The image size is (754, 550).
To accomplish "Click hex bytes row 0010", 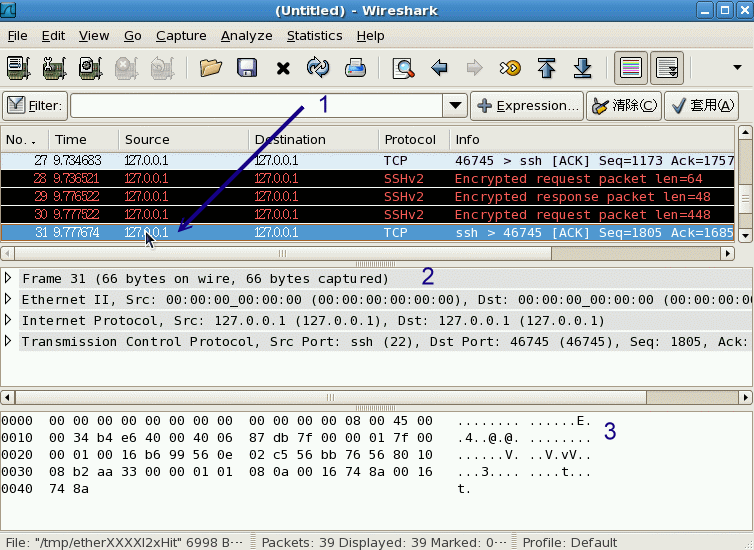I will point(240,438).
